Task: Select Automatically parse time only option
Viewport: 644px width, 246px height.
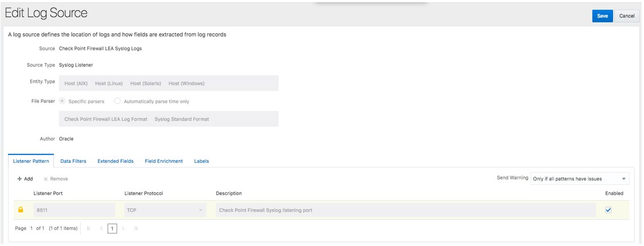Action: coord(117,101)
